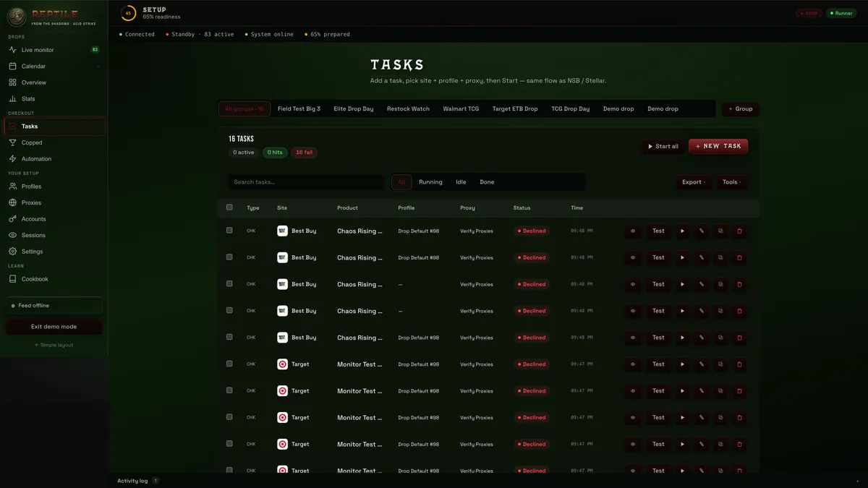Select the TCG Drop Day group
868x488 pixels.
point(571,109)
